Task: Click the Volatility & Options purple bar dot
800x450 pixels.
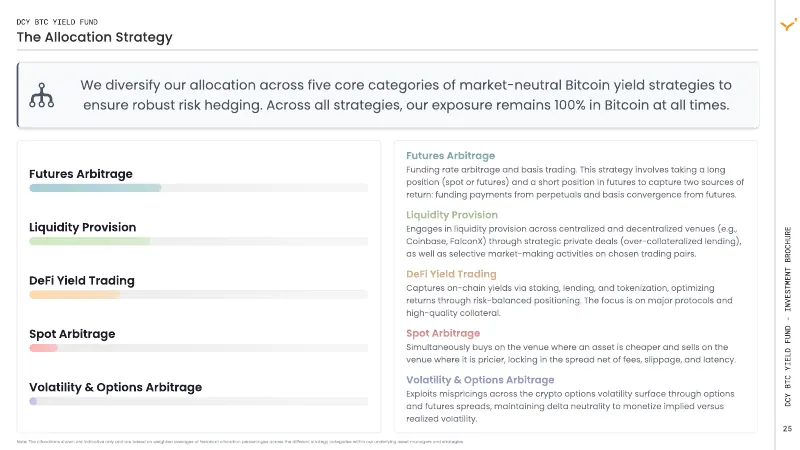Action: point(33,402)
